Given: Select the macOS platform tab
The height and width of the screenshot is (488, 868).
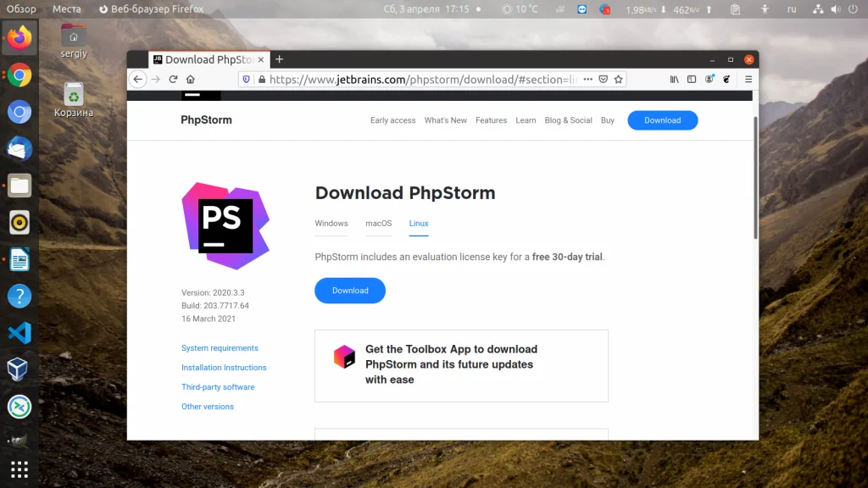Looking at the screenshot, I should coord(378,224).
